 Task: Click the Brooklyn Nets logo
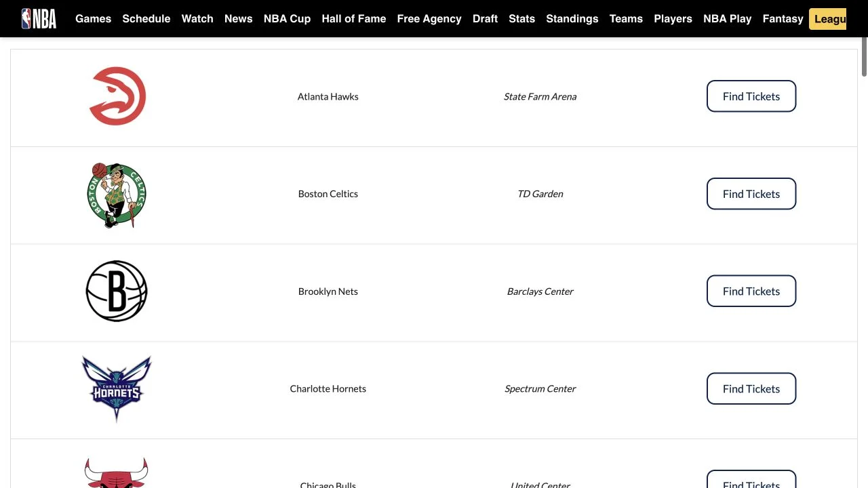click(x=117, y=291)
